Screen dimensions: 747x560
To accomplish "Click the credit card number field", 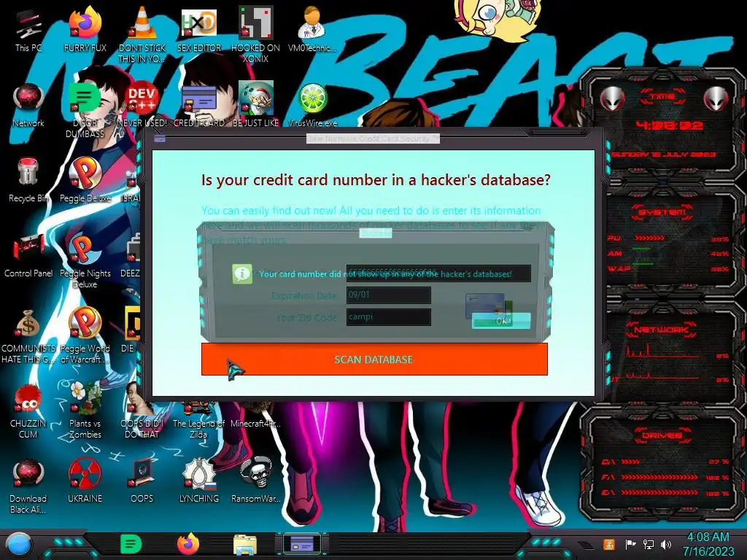I will (438, 273).
